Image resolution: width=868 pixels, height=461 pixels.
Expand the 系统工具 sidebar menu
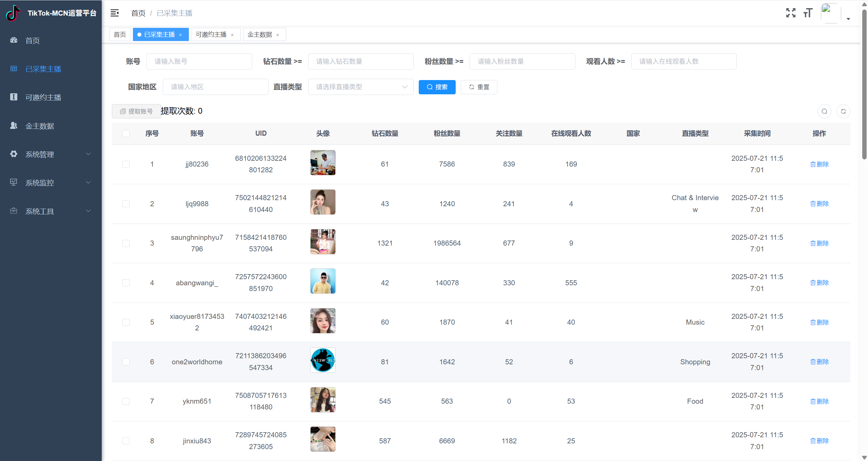[x=51, y=211]
